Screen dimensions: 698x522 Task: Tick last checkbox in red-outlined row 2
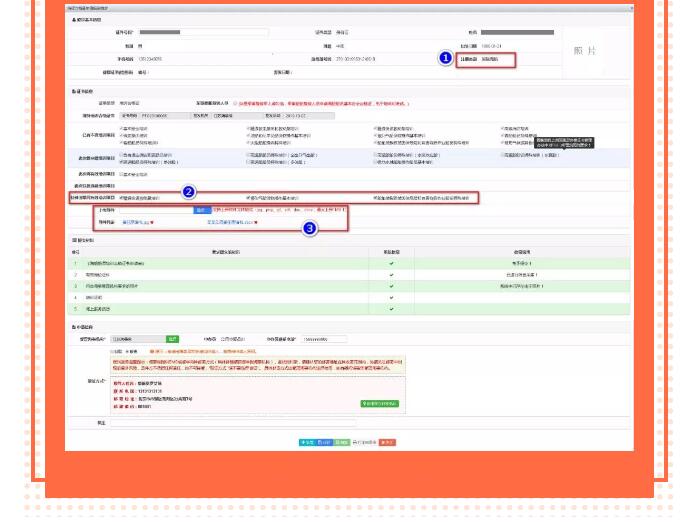[373, 198]
